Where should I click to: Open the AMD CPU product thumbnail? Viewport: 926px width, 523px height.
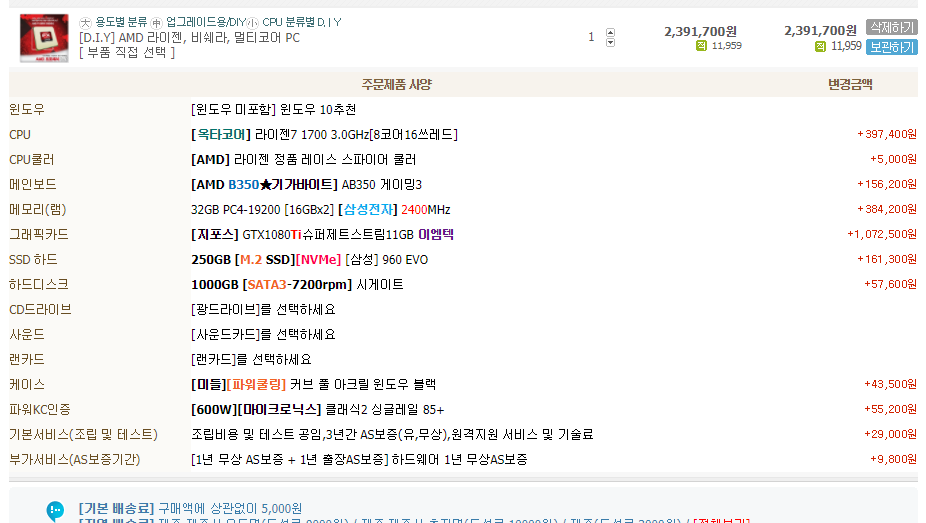[44, 38]
